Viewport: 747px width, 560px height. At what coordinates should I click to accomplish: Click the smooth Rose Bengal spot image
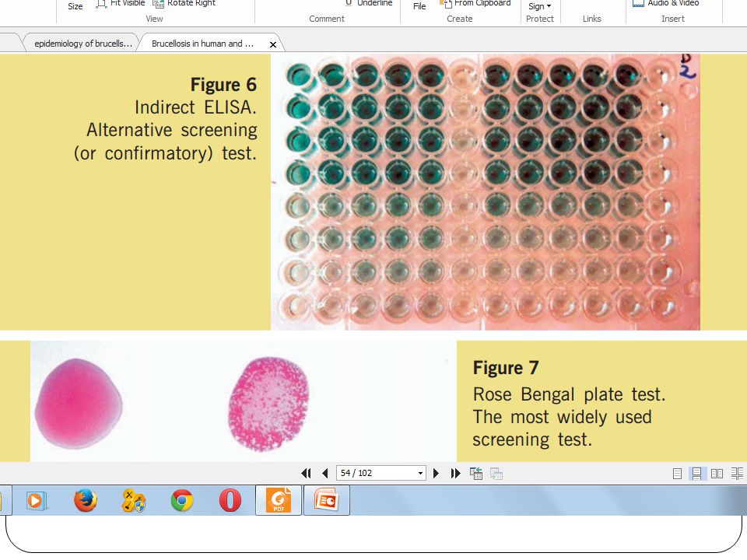(79, 404)
